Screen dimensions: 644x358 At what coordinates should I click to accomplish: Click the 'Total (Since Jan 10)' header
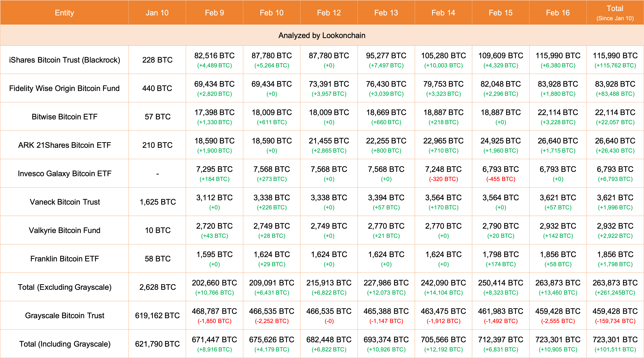pyautogui.click(x=615, y=13)
